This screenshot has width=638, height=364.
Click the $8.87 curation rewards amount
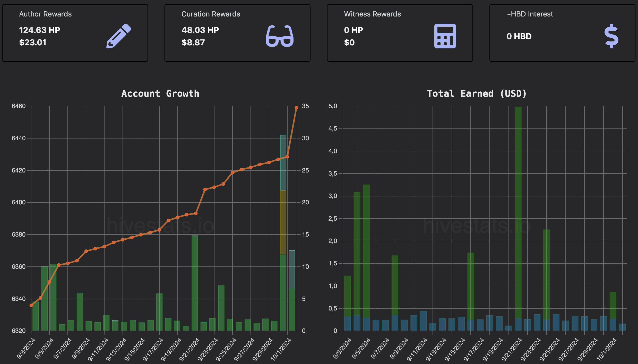pos(193,42)
